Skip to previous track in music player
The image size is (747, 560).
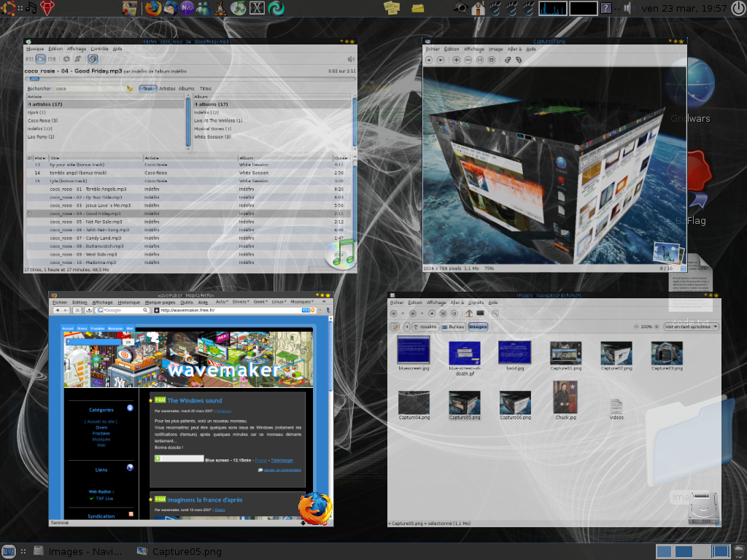click(x=29, y=59)
